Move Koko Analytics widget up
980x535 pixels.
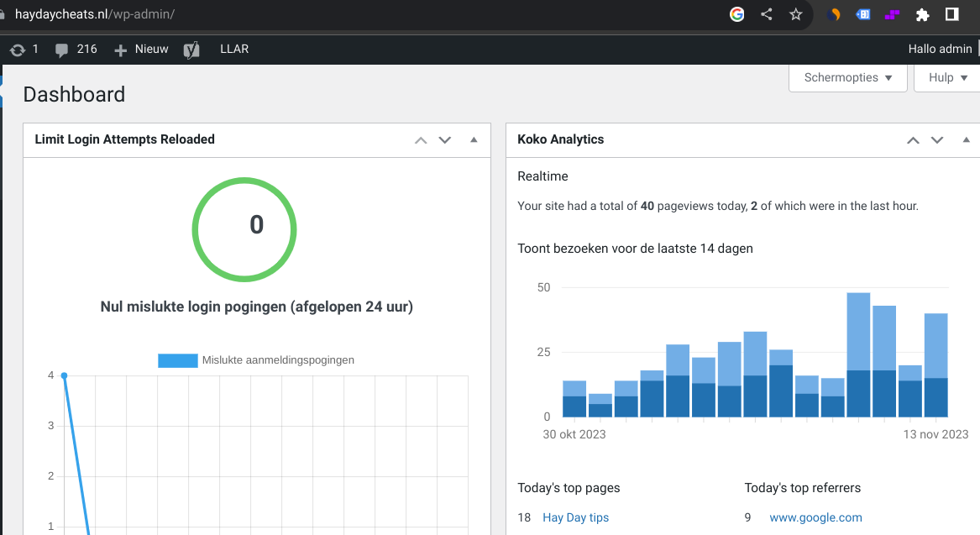click(913, 140)
